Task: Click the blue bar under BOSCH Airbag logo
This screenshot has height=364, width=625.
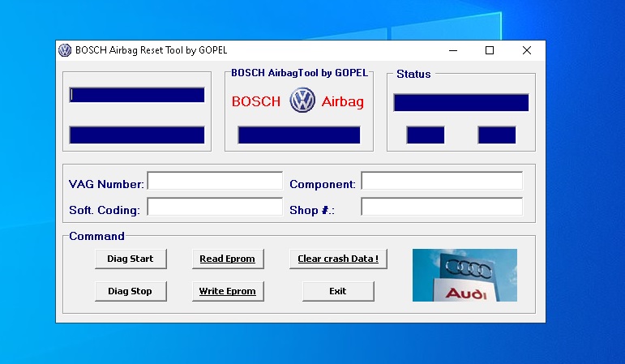Action: (x=299, y=135)
